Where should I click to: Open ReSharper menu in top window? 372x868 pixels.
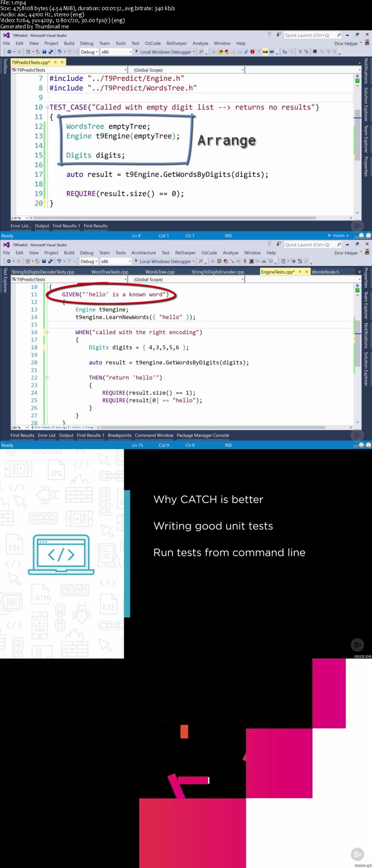pos(177,43)
